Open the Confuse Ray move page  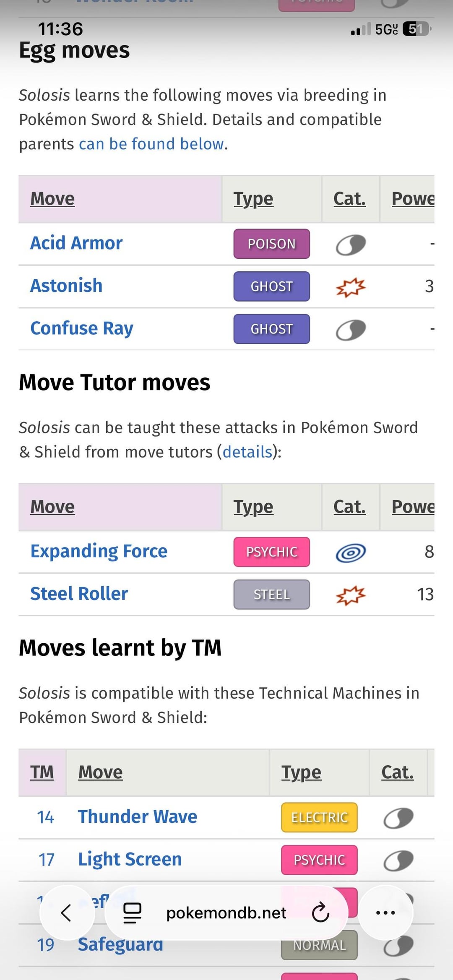click(x=82, y=328)
